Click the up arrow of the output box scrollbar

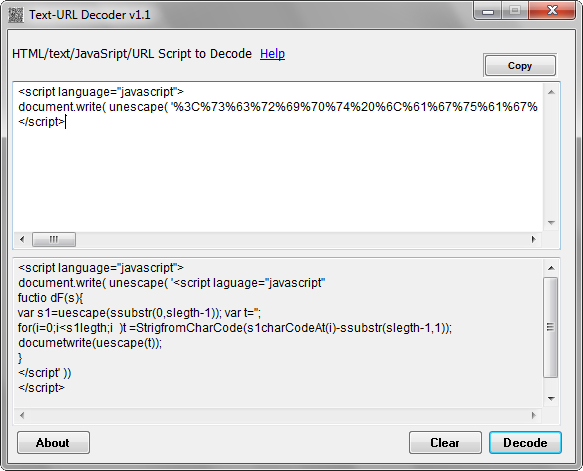(551, 268)
